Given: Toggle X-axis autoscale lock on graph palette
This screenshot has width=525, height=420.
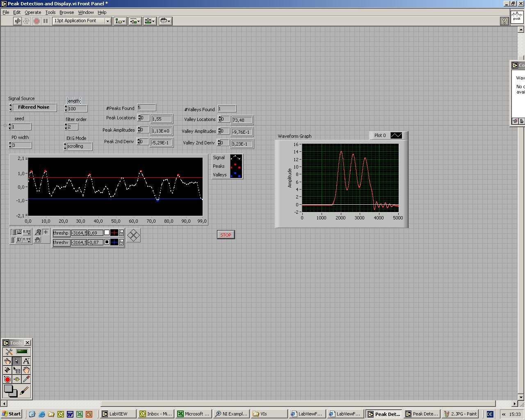Looking at the screenshot, I should click(13, 232).
